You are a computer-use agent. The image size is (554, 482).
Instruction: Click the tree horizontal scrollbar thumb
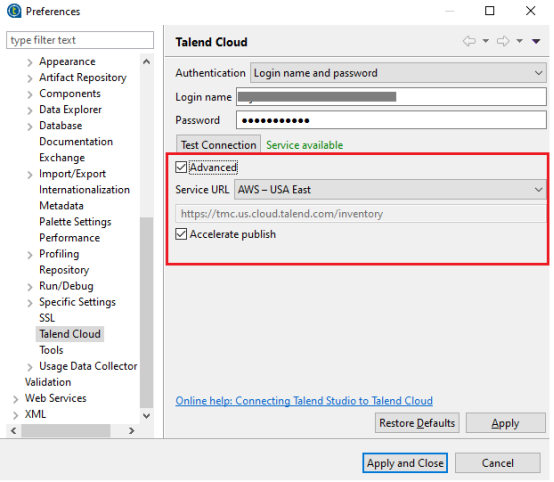pyautogui.click(x=66, y=431)
